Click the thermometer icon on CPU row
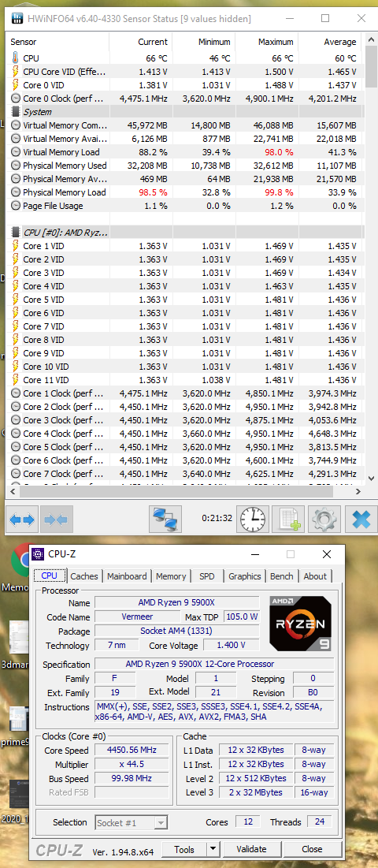The image size is (378, 868). point(15,58)
